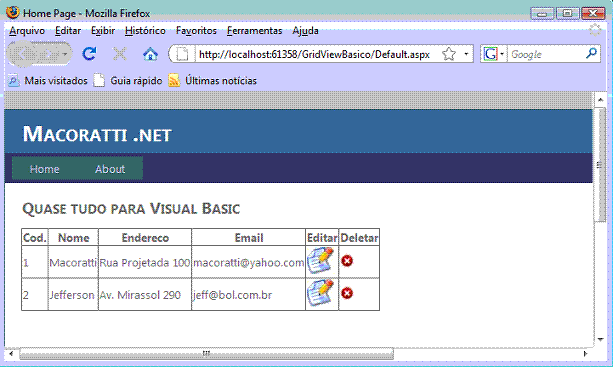Screen dimensions: 613x367
Task: Click the search magnifier icon
Action: coord(591,53)
